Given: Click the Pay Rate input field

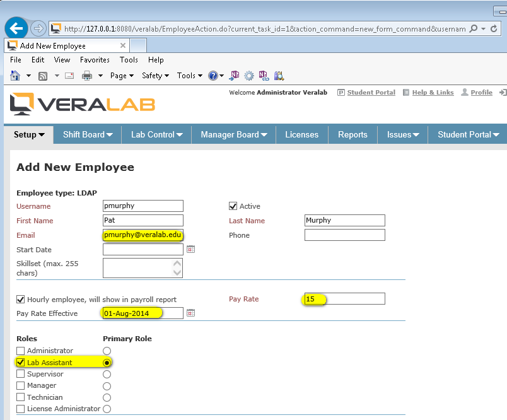Looking at the screenshot, I should [345, 299].
